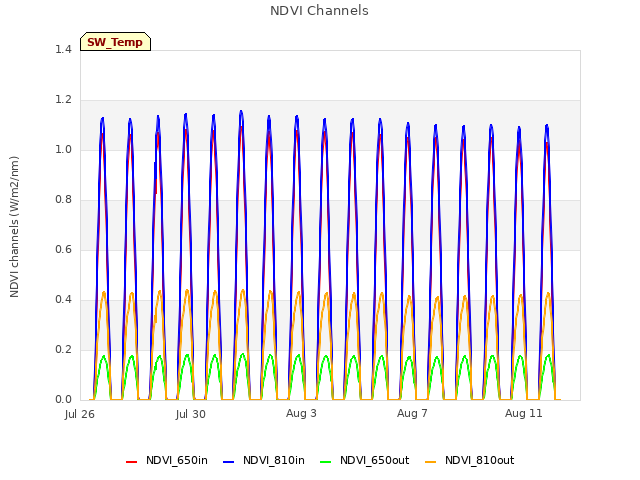This screenshot has width=640, height=480.
Task: Click the 0.6 y-axis tick label
Action: tap(63, 249)
